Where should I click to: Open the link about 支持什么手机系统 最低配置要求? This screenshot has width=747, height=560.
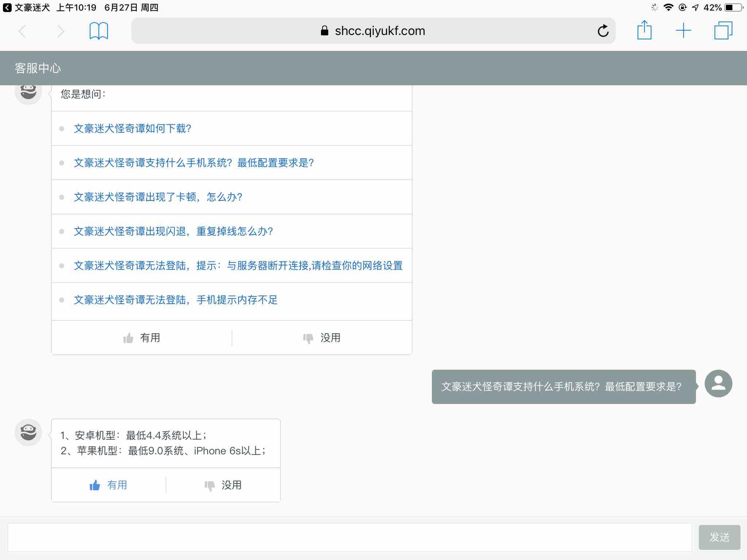[194, 163]
